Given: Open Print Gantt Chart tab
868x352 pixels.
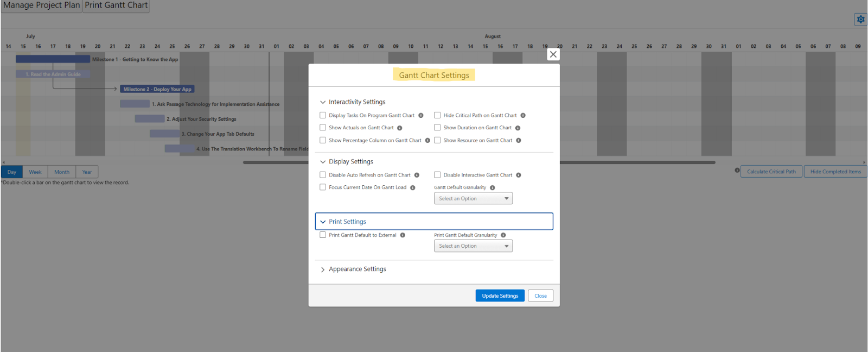Looking at the screenshot, I should [116, 5].
